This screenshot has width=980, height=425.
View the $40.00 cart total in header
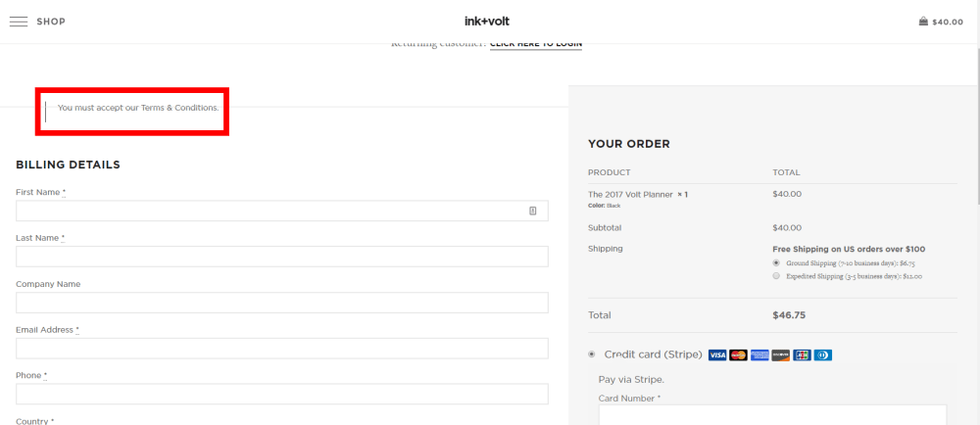tap(948, 22)
